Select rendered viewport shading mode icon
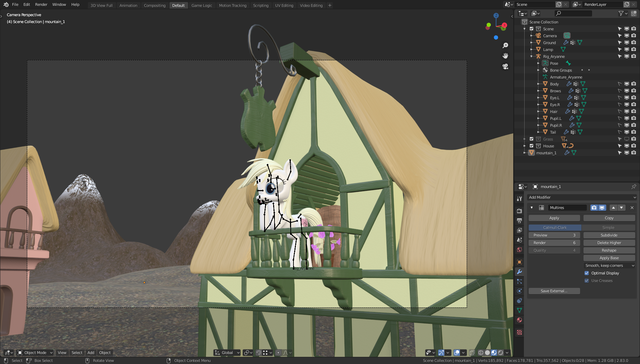Viewport: 640px width, 364px height. click(x=500, y=353)
